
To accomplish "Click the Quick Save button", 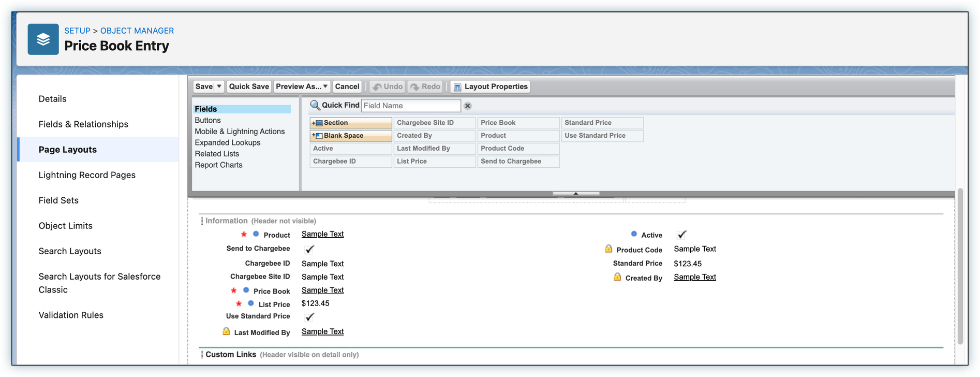I will [249, 86].
